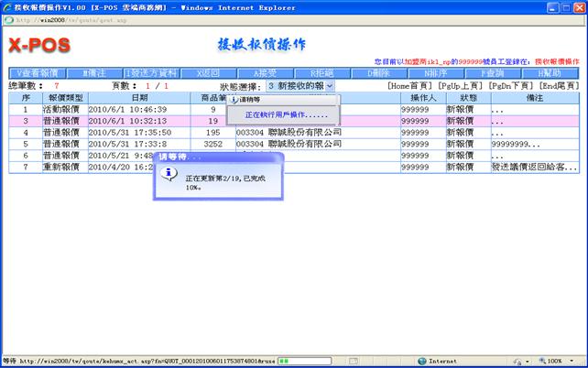Viewport: 588px width, 368px height.
Task: Click A接受 to accept the quote
Action: click(264, 72)
